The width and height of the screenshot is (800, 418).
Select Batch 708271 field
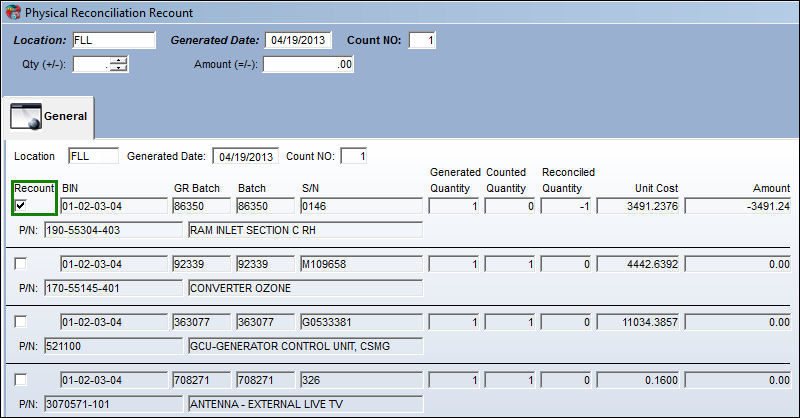pyautogui.click(x=265, y=381)
